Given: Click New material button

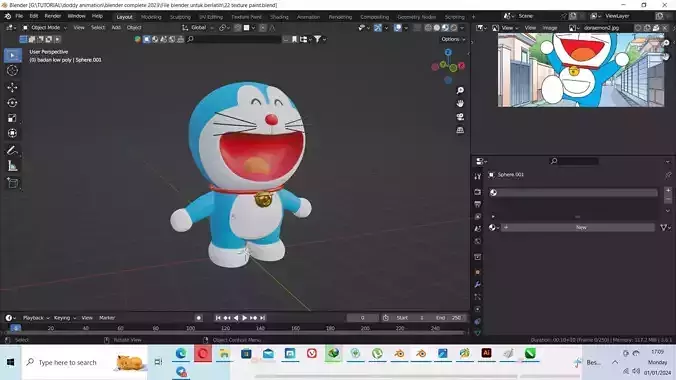Looking at the screenshot, I should tap(578, 227).
